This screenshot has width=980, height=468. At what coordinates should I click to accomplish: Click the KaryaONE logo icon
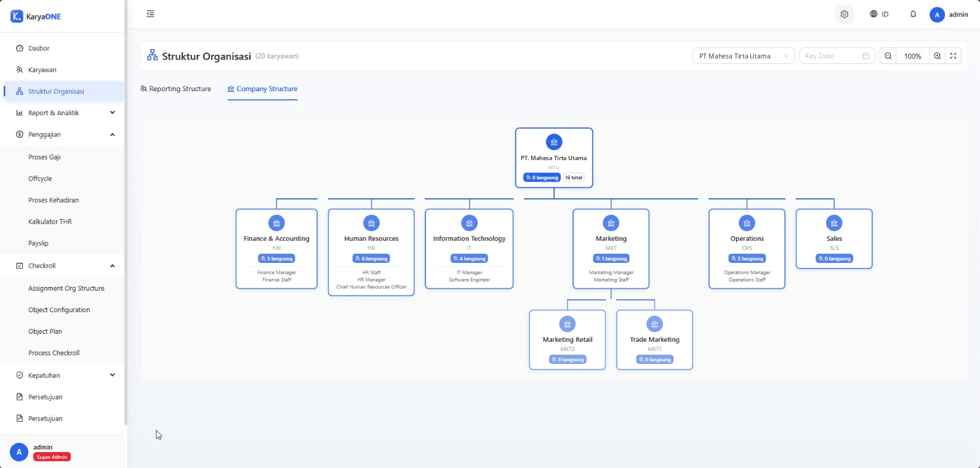pyautogui.click(x=17, y=17)
